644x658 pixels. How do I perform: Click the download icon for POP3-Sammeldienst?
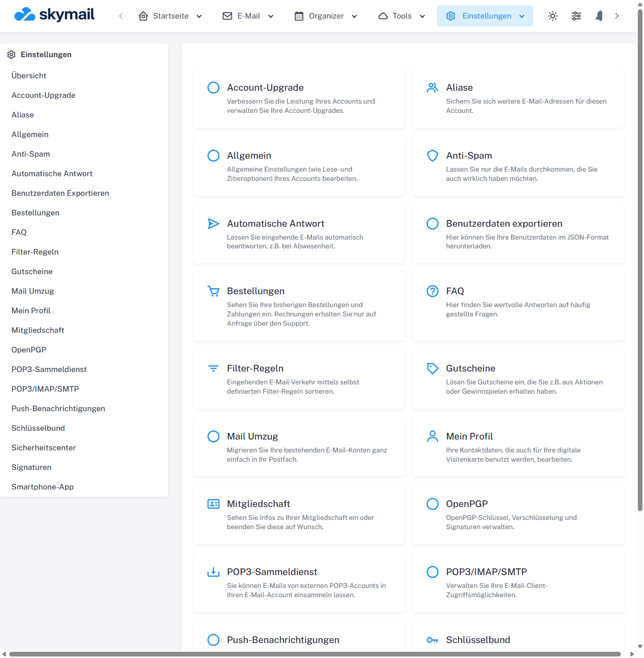click(213, 572)
